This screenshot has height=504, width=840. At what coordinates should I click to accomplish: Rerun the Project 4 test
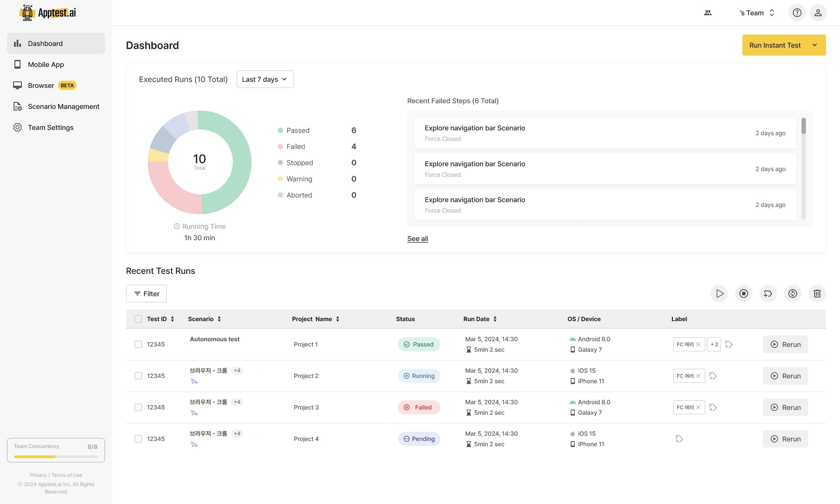[x=785, y=439]
